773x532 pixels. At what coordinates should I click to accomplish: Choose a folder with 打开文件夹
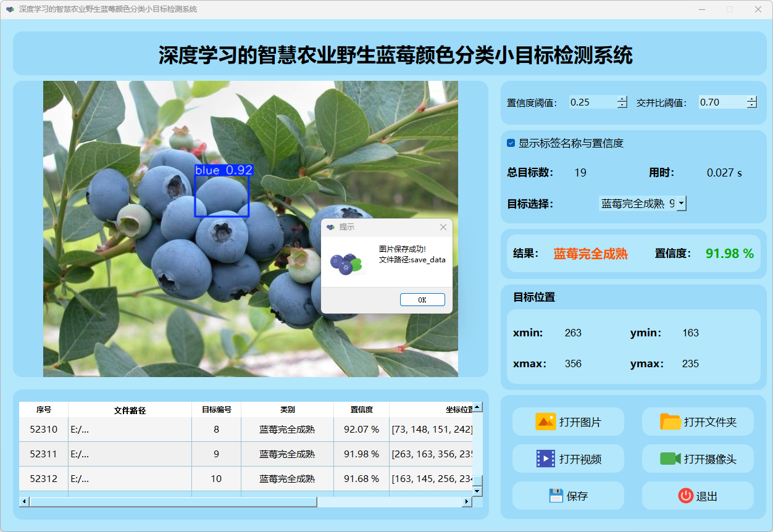click(698, 422)
